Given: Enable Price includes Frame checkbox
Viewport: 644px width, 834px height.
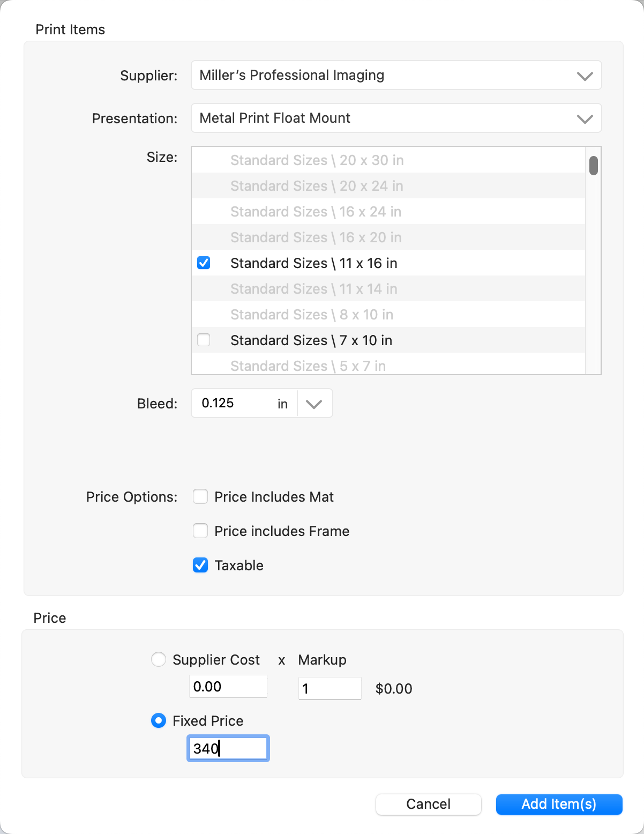Looking at the screenshot, I should tap(200, 531).
